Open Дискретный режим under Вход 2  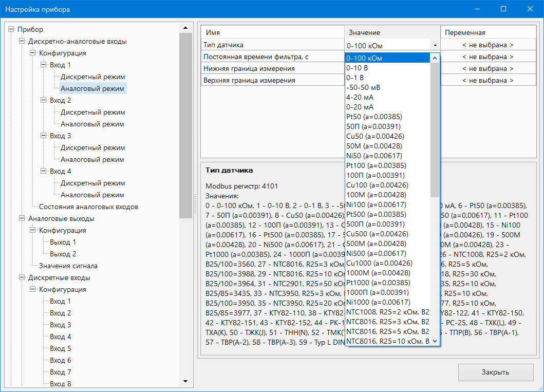(92, 112)
